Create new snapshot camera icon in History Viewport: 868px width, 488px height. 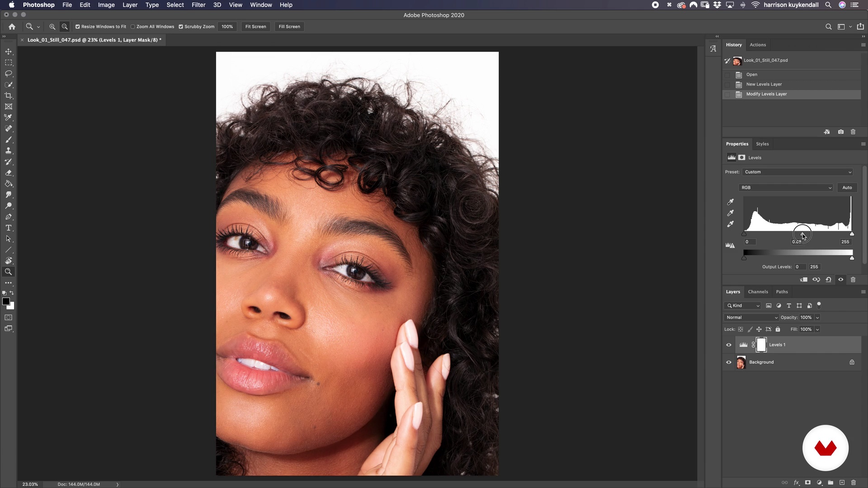click(840, 132)
